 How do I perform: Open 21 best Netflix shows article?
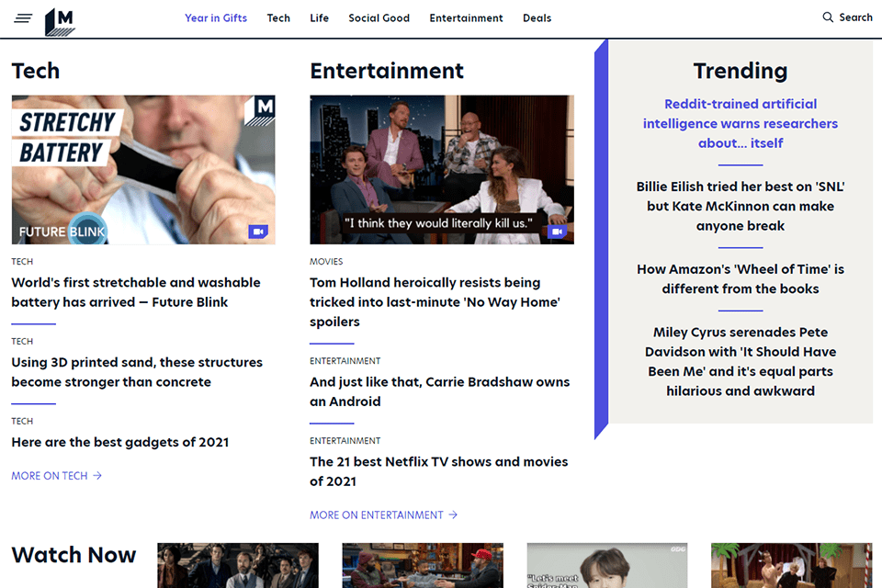(x=439, y=471)
